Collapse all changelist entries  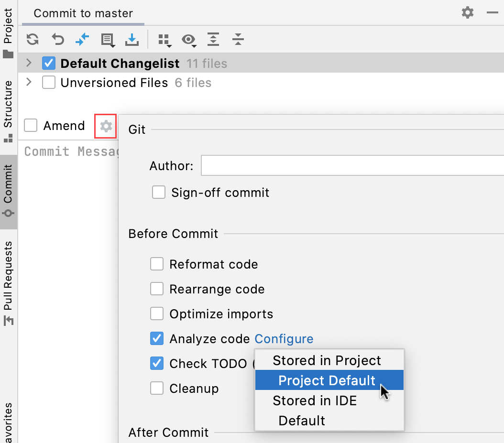click(x=238, y=41)
